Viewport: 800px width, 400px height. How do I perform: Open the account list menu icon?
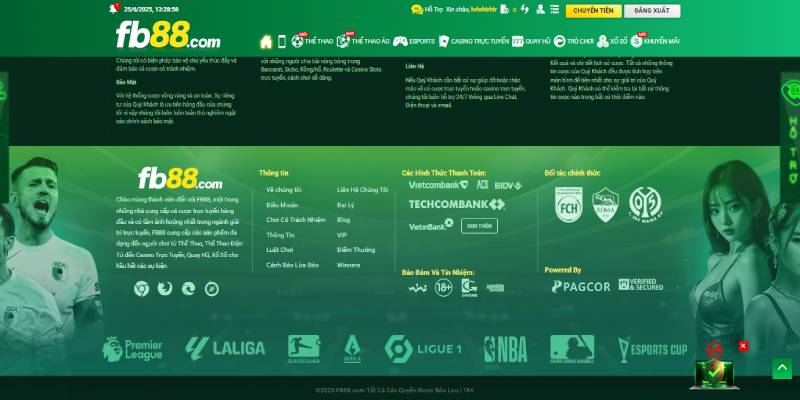coord(555,9)
